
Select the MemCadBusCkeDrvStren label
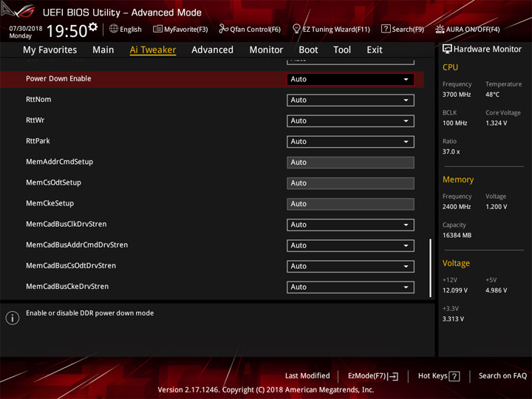67,287
